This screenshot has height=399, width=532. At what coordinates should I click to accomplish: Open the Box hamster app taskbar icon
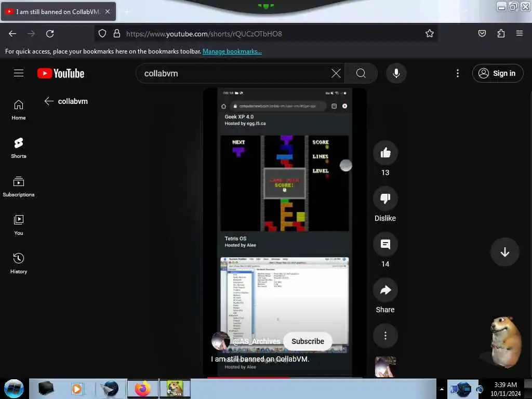click(x=175, y=389)
